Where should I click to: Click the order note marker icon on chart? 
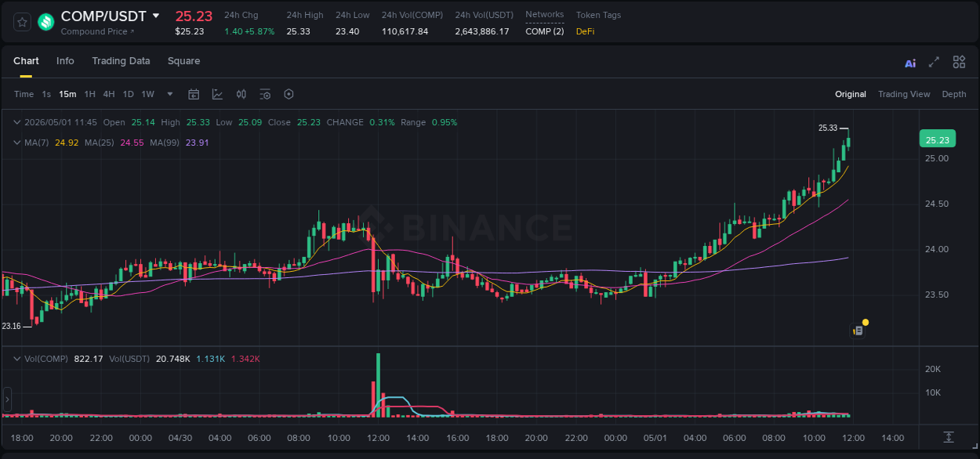pos(858,331)
